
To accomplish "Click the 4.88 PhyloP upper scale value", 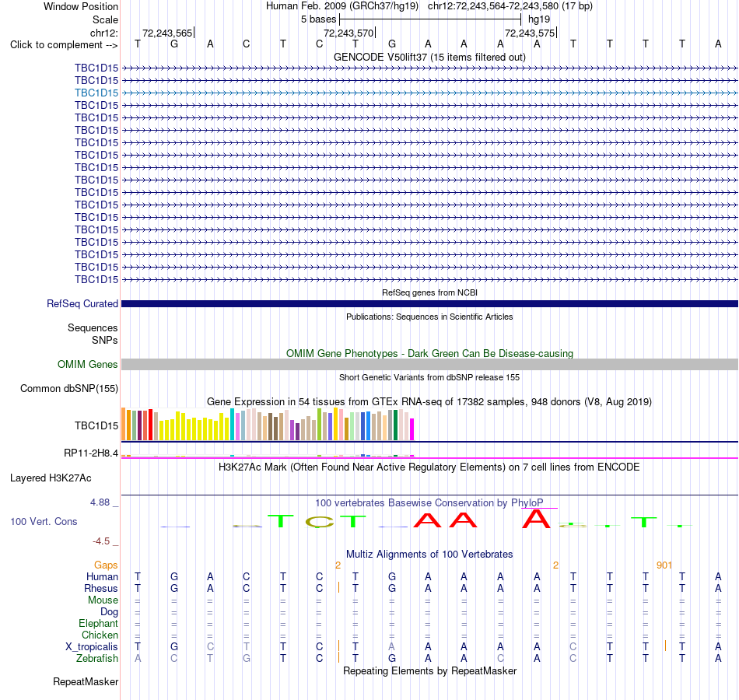I will click(100, 502).
